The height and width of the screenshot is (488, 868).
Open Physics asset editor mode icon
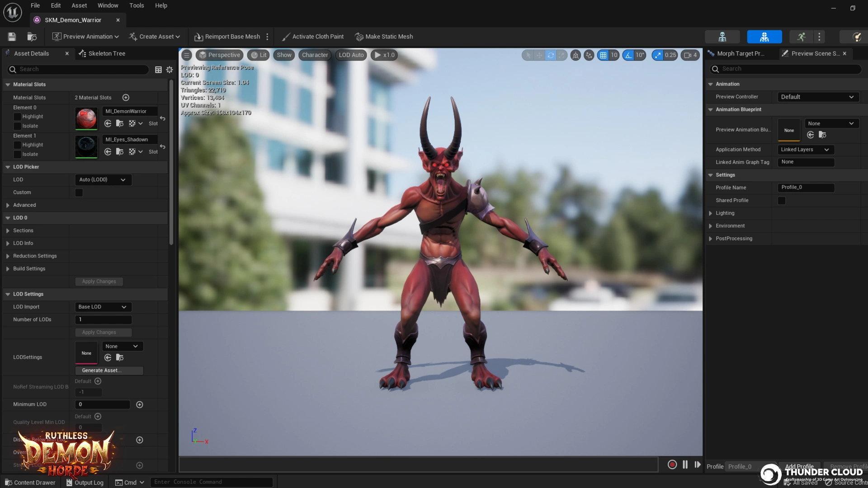pyautogui.click(x=856, y=37)
